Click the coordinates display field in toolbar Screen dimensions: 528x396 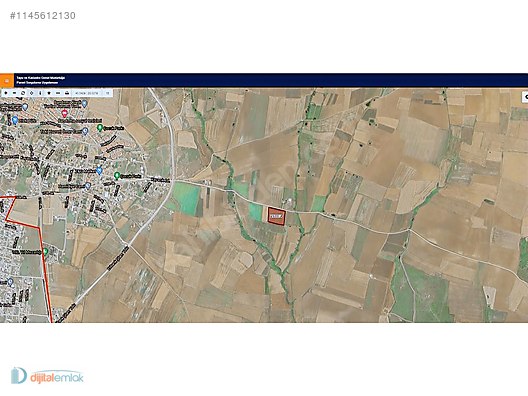point(87,93)
